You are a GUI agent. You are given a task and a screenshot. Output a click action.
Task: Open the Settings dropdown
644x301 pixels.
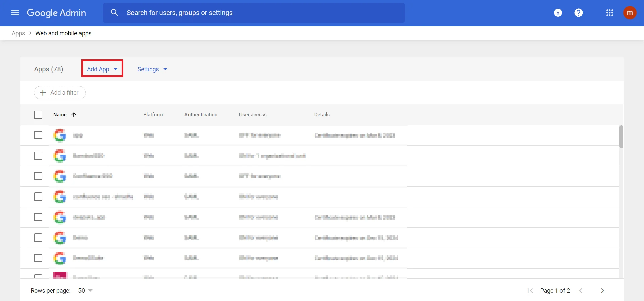[x=152, y=69]
